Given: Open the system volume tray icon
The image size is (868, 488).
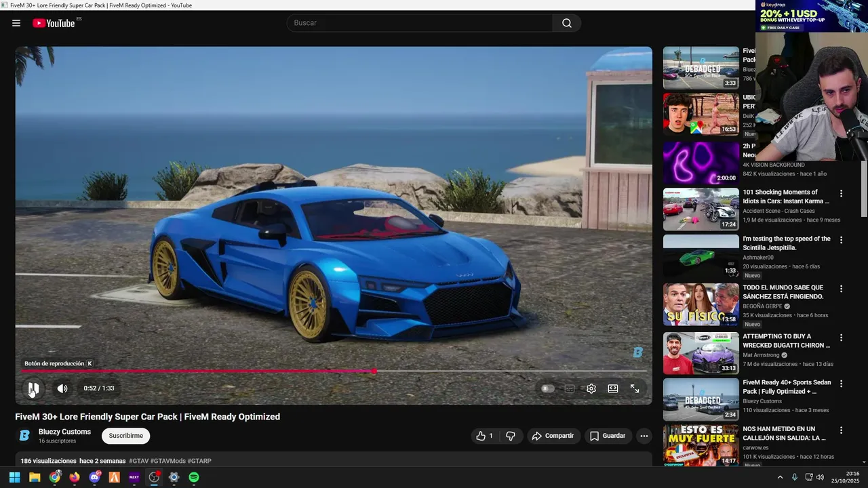Looking at the screenshot, I should [x=820, y=477].
